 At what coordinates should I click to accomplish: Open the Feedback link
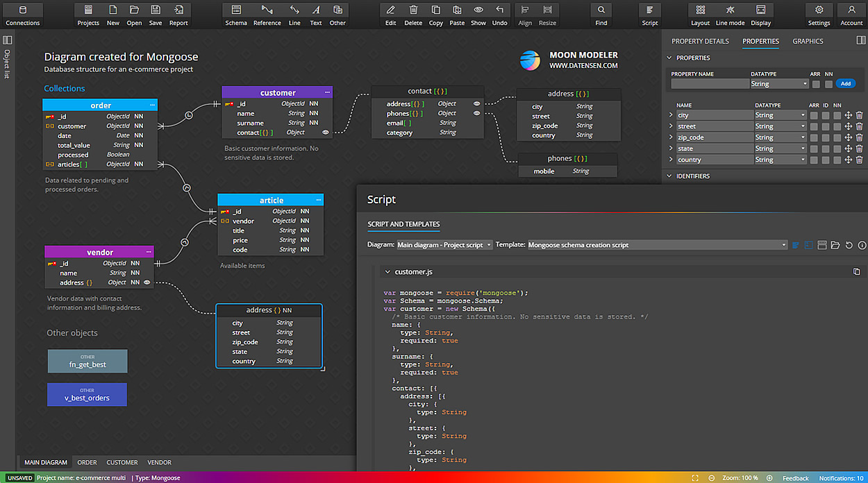pyautogui.click(x=796, y=478)
